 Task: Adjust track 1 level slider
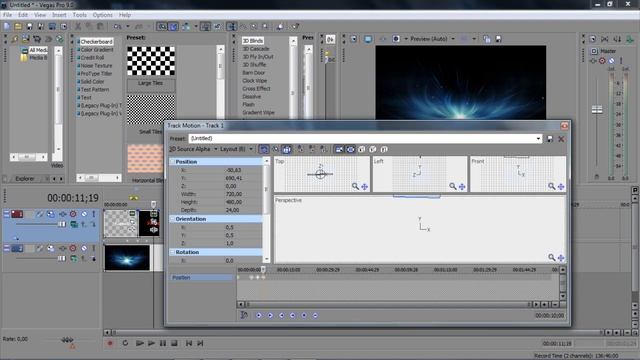point(62,224)
